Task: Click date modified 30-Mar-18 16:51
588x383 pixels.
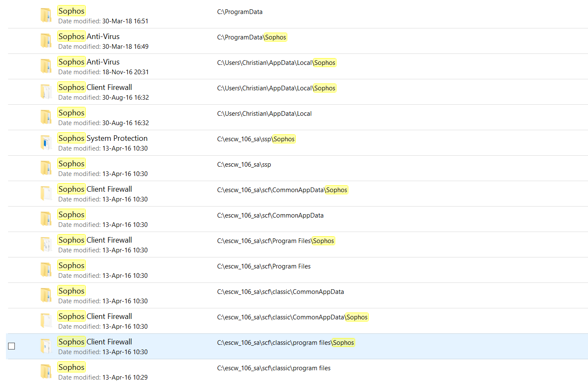Action: (x=103, y=21)
